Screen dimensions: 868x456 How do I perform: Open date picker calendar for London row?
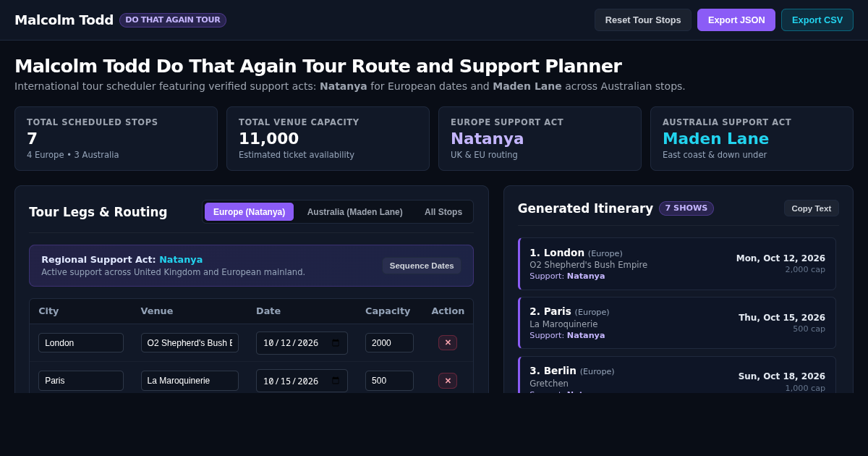tap(336, 343)
